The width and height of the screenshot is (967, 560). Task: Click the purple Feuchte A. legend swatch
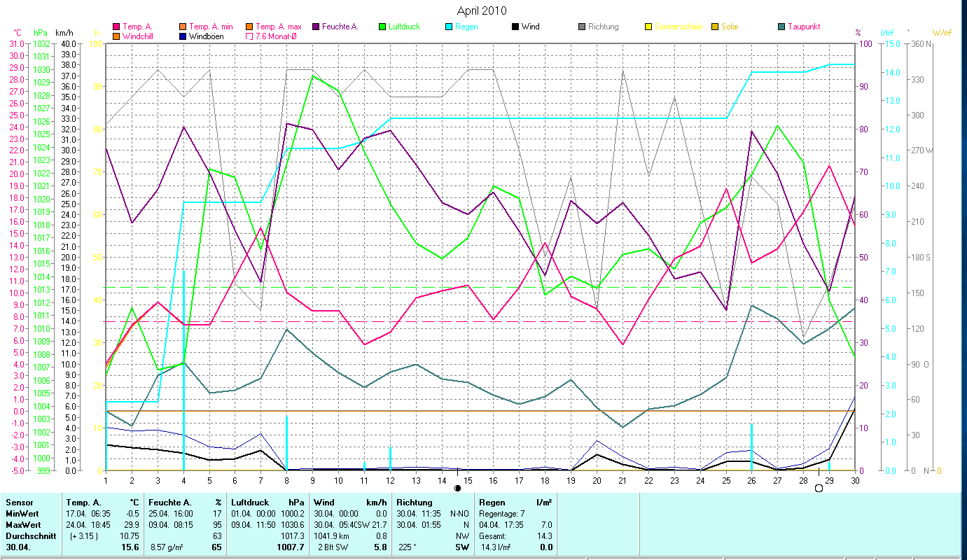pos(316,27)
